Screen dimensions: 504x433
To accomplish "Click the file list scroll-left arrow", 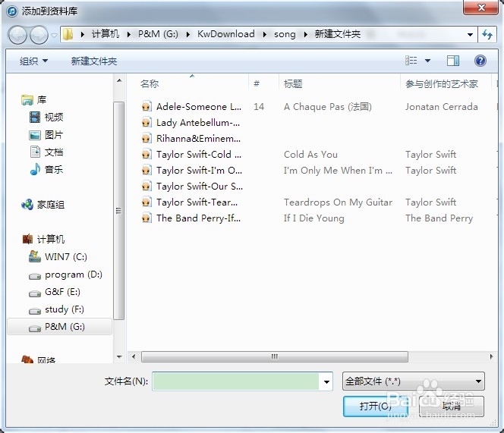I will click(x=134, y=356).
